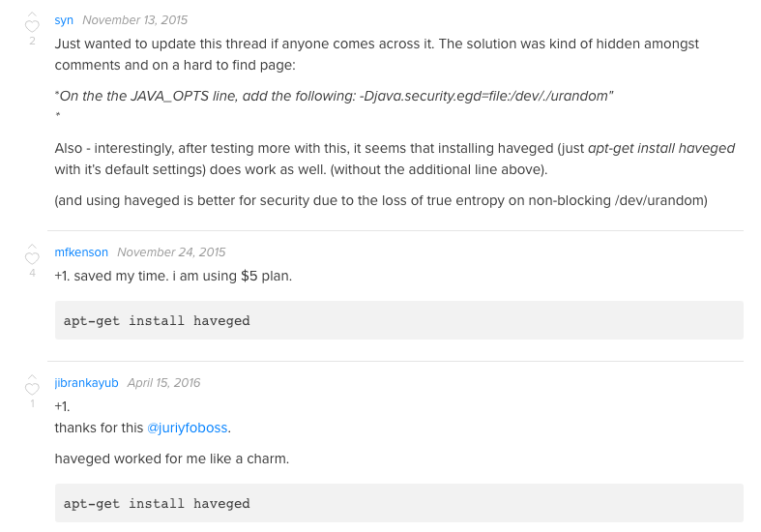Click mfkenson's apt-get install haveged code block
761x532 pixels.
pos(399,320)
